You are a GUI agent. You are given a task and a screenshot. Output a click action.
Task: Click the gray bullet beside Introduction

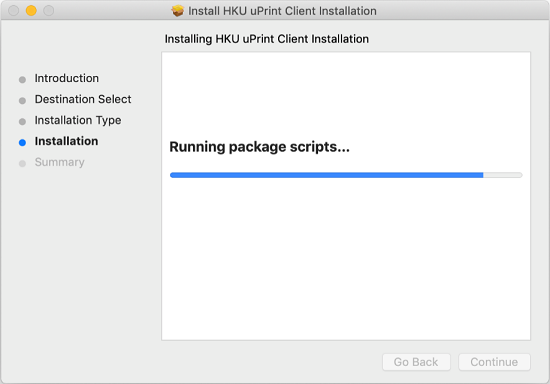tap(22, 80)
